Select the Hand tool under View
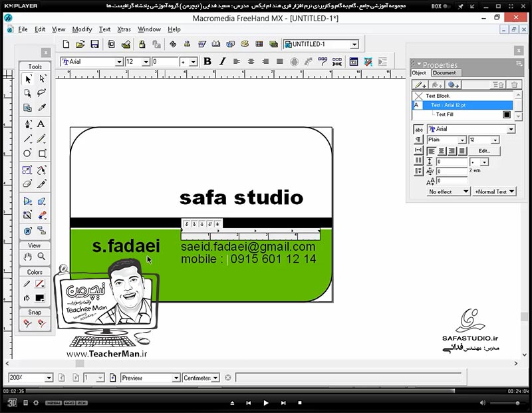This screenshot has height=413, width=532. [27, 257]
